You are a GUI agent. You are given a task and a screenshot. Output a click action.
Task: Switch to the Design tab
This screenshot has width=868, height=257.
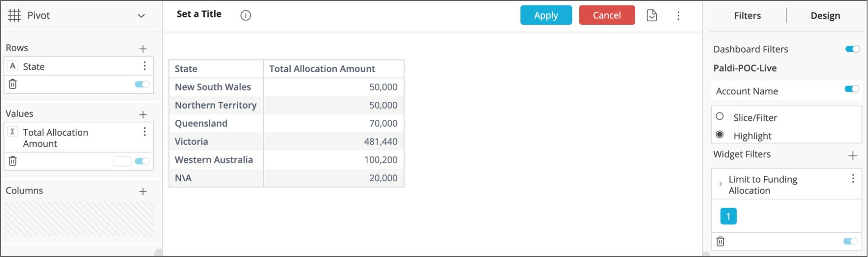coord(825,16)
